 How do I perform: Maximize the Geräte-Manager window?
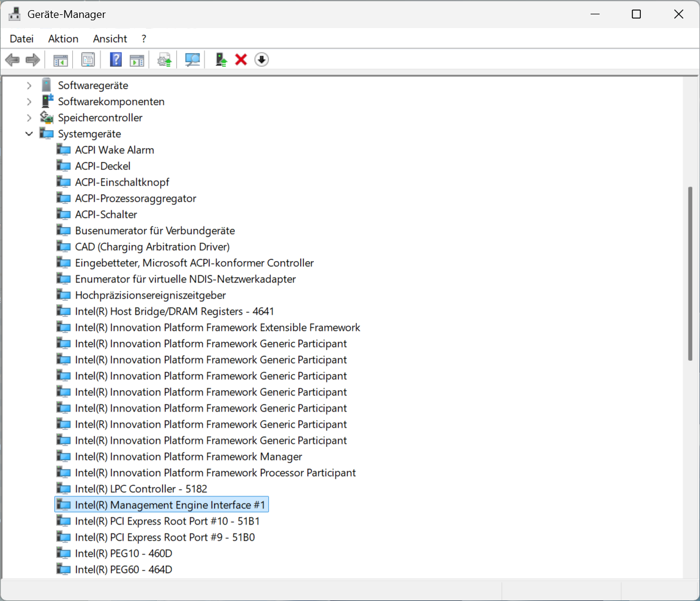(x=636, y=14)
